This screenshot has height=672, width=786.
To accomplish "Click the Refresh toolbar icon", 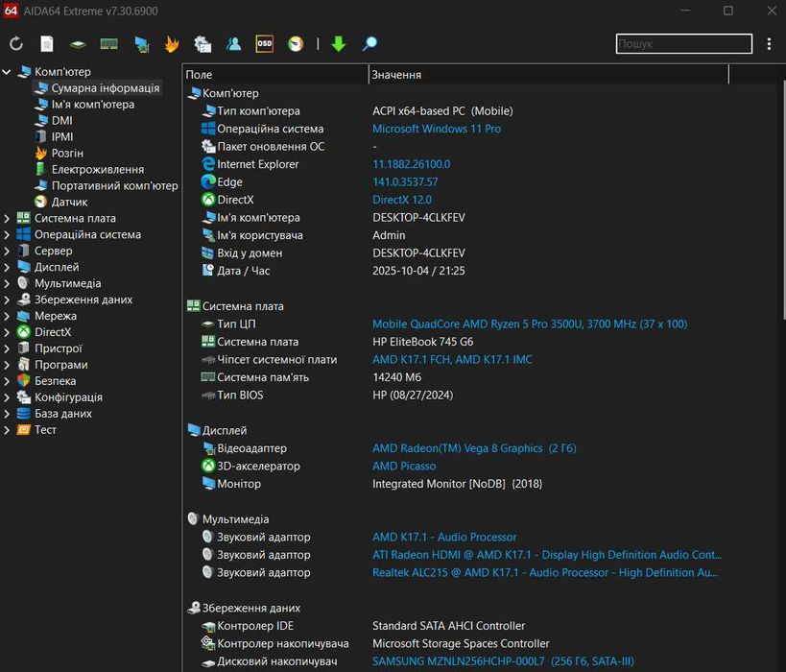I will pos(16,44).
